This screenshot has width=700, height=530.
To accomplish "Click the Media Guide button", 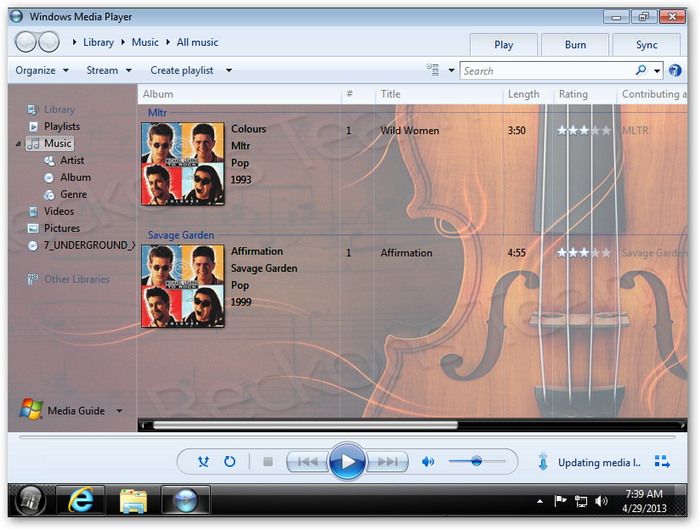I will point(62,410).
